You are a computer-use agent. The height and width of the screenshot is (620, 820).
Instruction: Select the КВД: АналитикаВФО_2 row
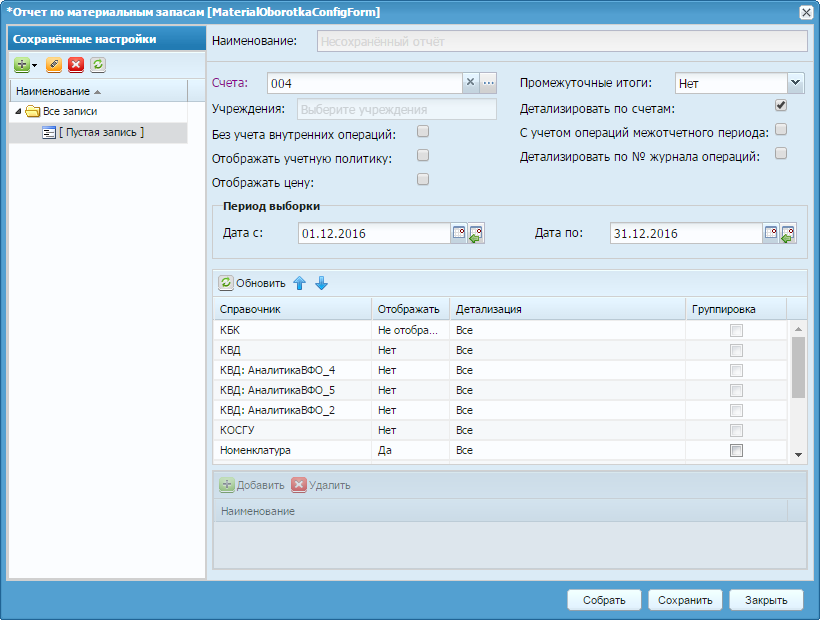500,410
